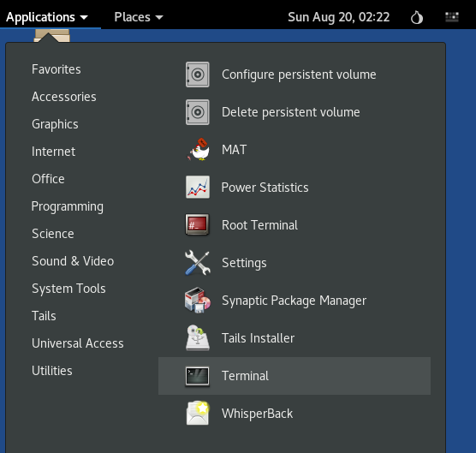Open the Places menu dropdown

coord(139,17)
